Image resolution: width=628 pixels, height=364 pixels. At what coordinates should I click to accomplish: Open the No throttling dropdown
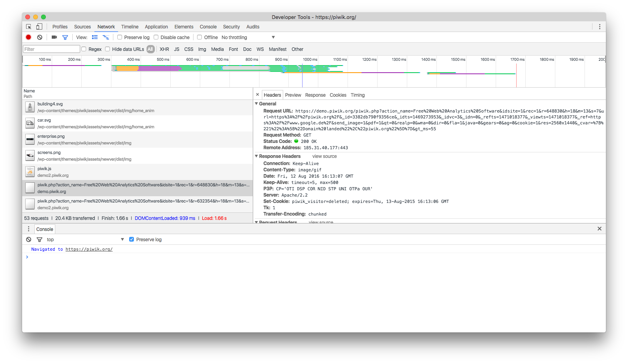[x=248, y=38]
